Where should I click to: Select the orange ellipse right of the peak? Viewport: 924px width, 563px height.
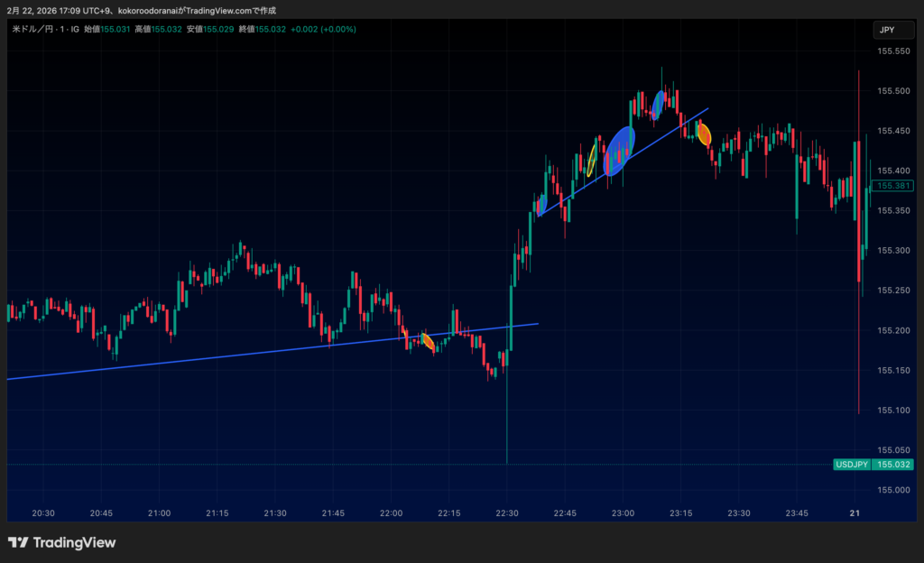pos(704,134)
